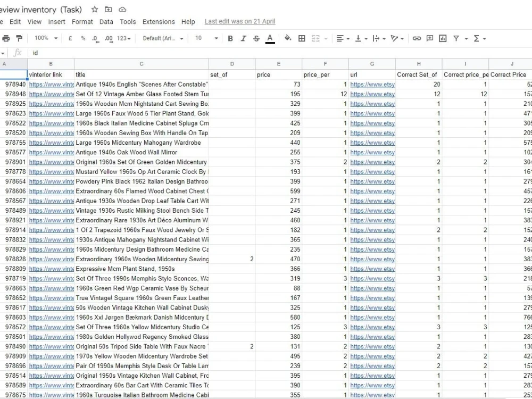Select the paint format tool

19,38
